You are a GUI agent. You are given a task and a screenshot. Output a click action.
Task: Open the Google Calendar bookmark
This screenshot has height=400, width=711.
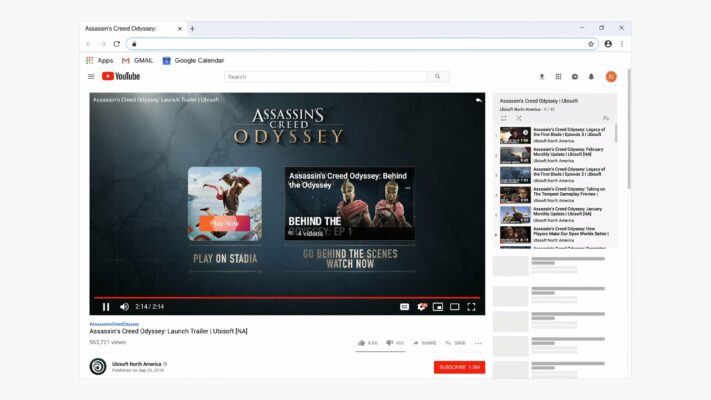pos(193,60)
